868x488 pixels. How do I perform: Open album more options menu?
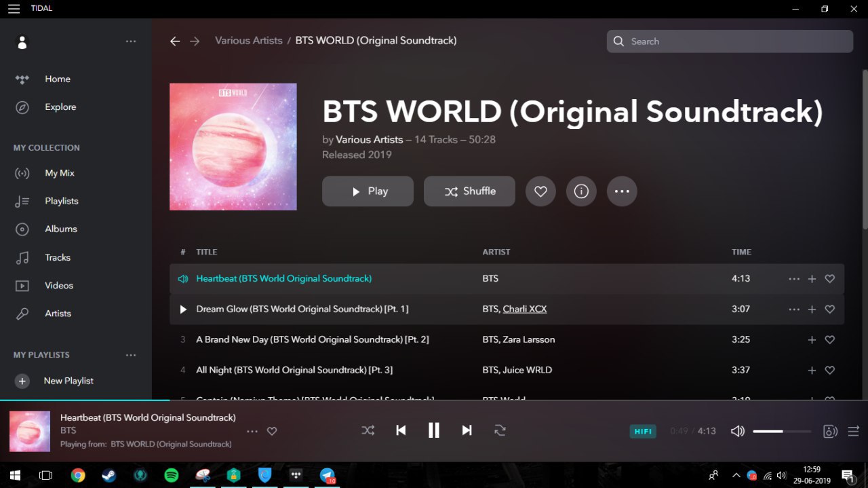pos(622,191)
